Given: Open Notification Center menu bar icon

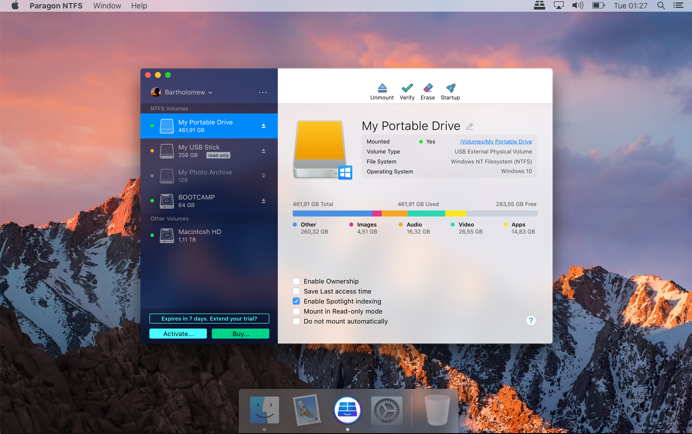Looking at the screenshot, I should point(678,5).
